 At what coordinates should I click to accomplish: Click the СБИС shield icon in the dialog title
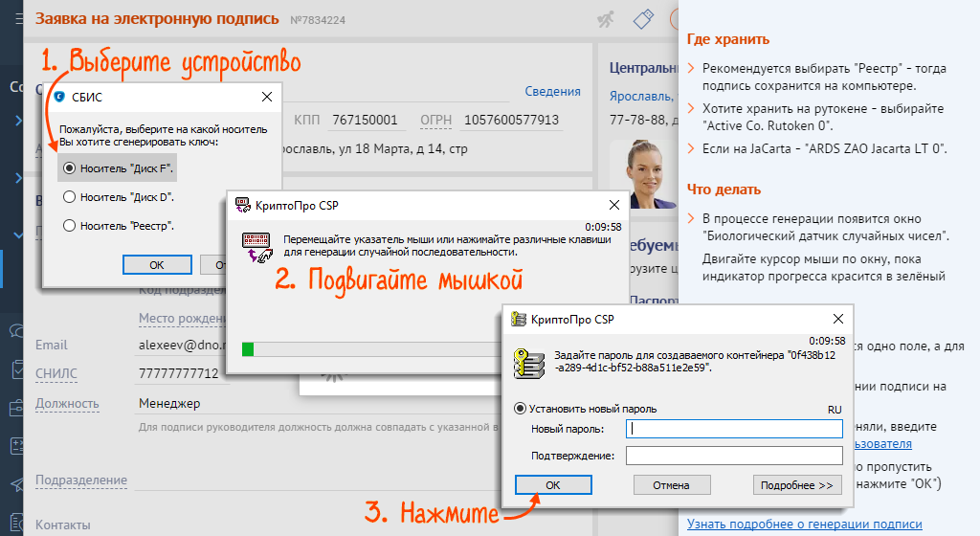click(x=59, y=97)
